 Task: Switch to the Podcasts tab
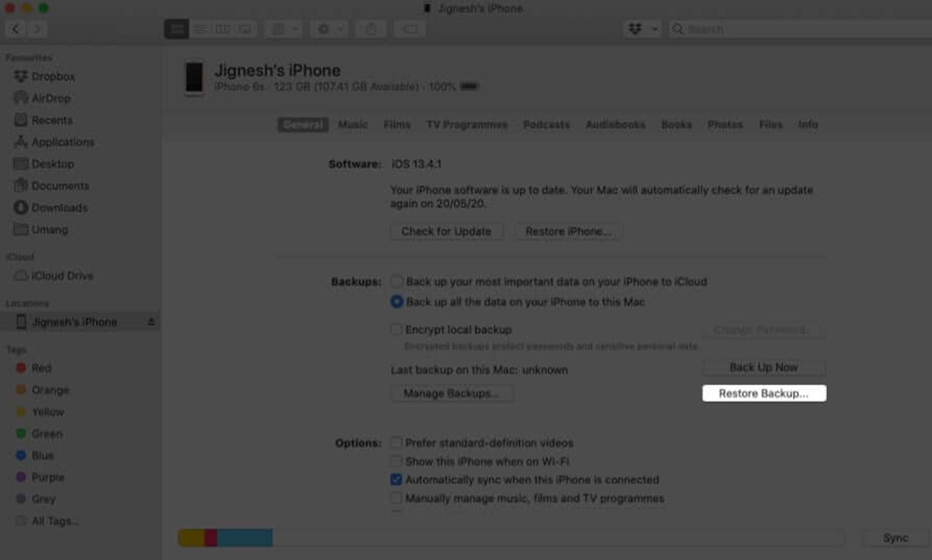tap(546, 125)
